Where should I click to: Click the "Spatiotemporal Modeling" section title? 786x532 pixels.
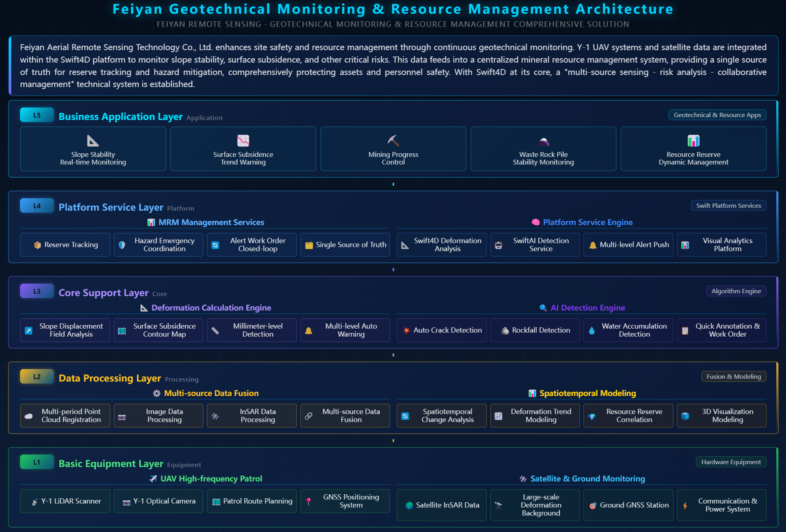588,393
